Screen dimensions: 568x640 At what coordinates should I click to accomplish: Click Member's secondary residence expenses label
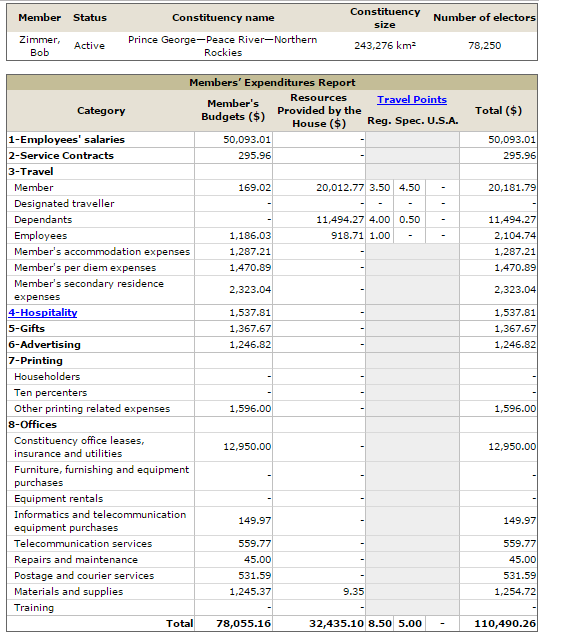89,290
